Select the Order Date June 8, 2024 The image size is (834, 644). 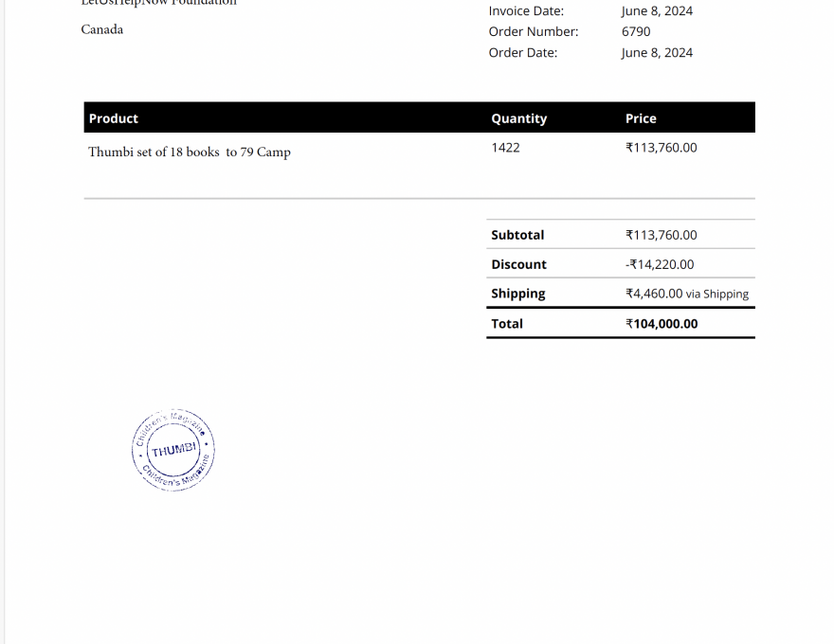(x=657, y=52)
